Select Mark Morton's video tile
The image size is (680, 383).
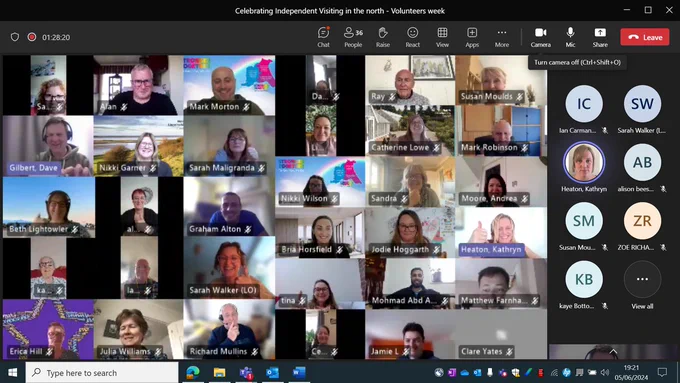(229, 85)
